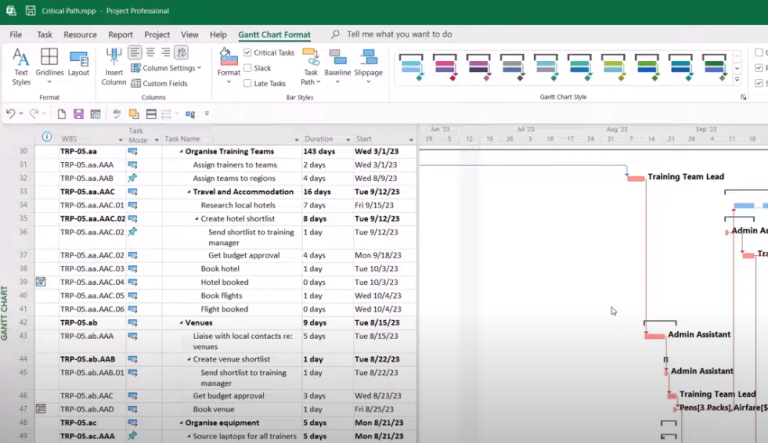Collapse the Venues summary task
768x443 pixels.
(x=181, y=323)
